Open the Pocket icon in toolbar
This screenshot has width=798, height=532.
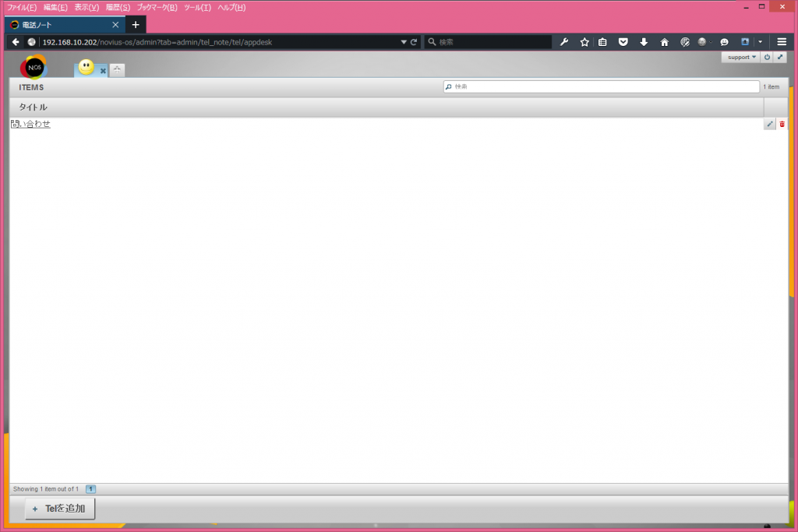[623, 42]
